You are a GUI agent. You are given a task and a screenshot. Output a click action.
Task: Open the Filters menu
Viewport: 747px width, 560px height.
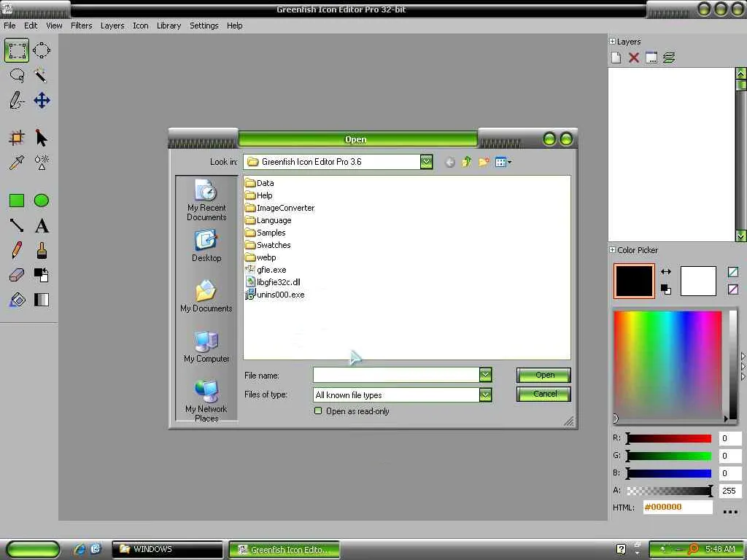point(82,26)
